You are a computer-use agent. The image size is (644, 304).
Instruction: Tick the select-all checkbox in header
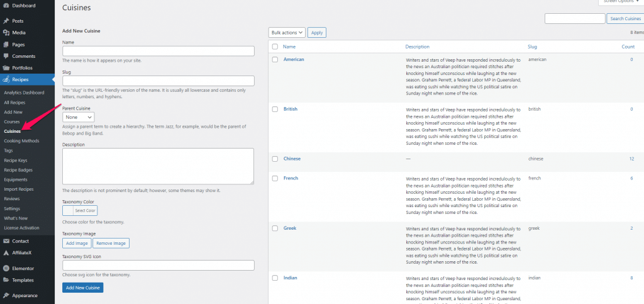275,47
